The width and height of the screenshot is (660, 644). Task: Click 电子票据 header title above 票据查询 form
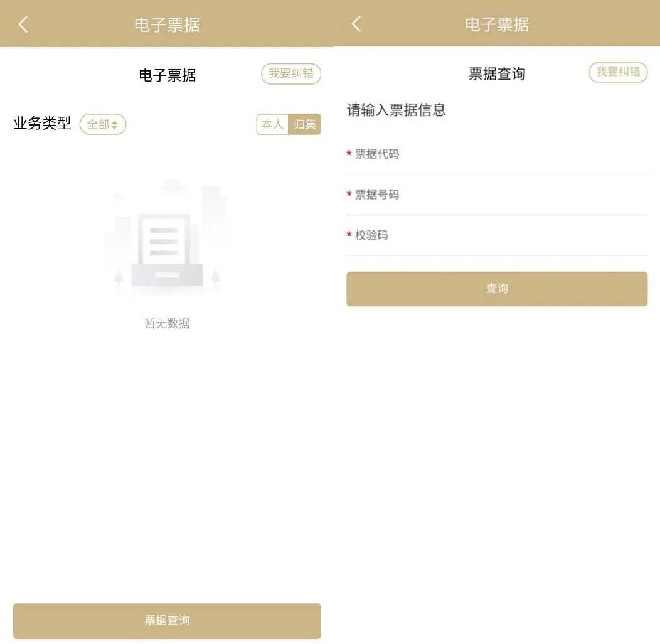pos(496,25)
